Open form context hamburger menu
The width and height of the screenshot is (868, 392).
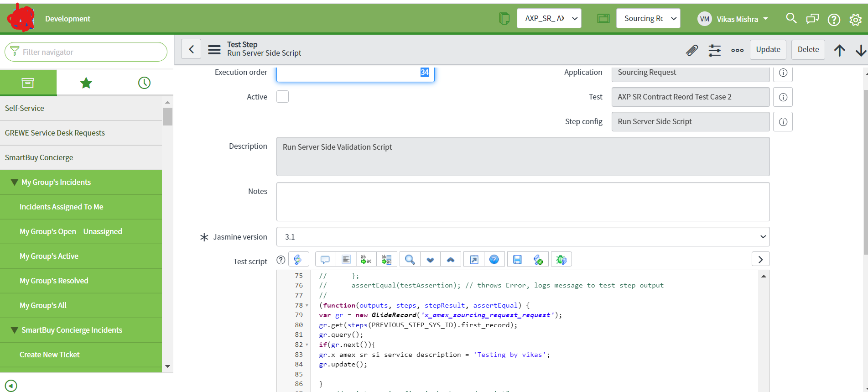[x=214, y=49]
